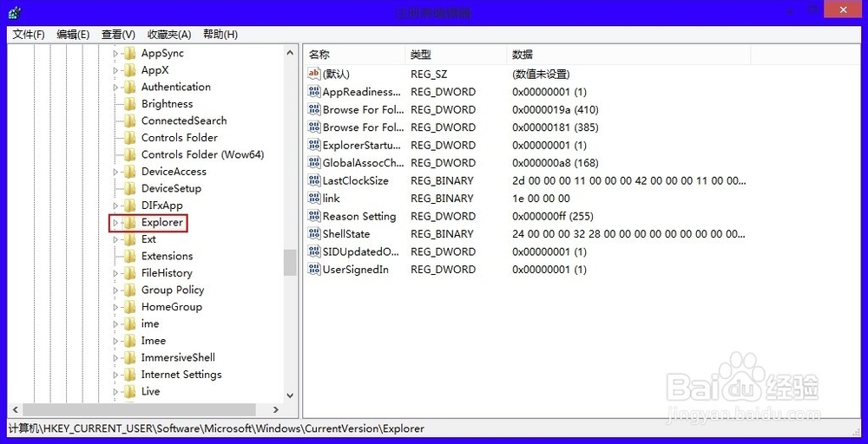Expand the DeviceAccess key arrow
This screenshot has height=444, width=868.
coord(115,172)
